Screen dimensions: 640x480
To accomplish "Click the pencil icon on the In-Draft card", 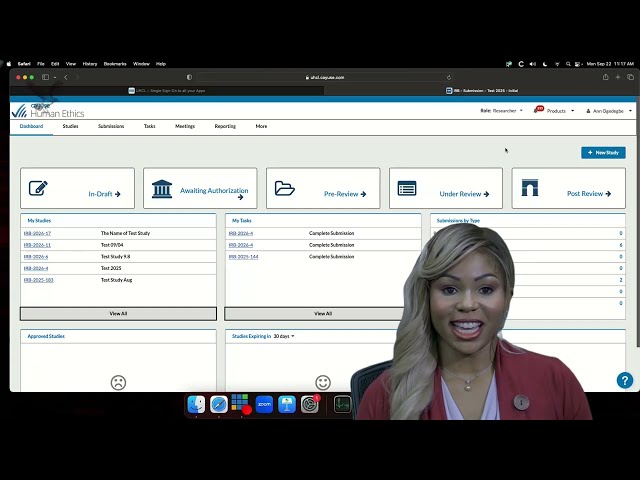I will click(x=38, y=188).
